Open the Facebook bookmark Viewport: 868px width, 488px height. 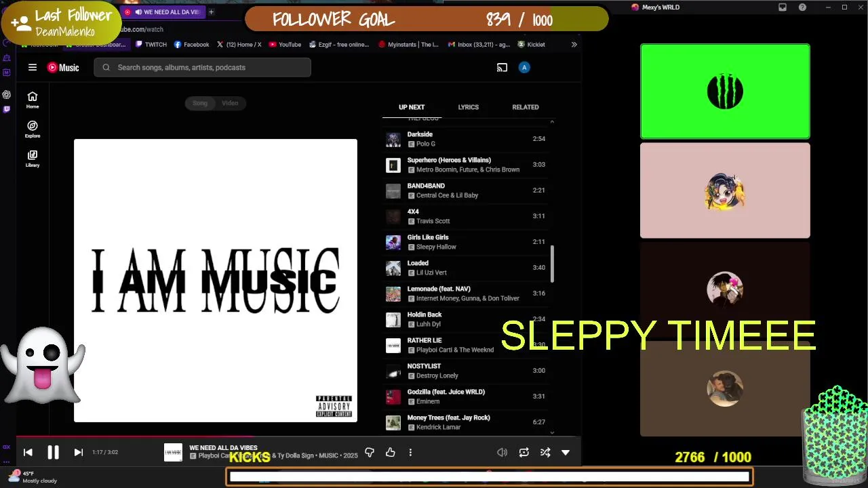[192, 45]
